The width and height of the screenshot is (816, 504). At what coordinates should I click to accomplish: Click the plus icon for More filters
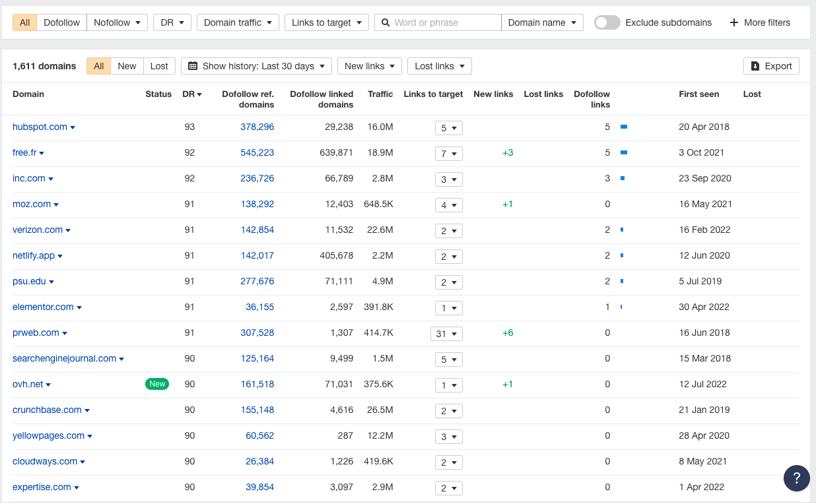click(733, 22)
